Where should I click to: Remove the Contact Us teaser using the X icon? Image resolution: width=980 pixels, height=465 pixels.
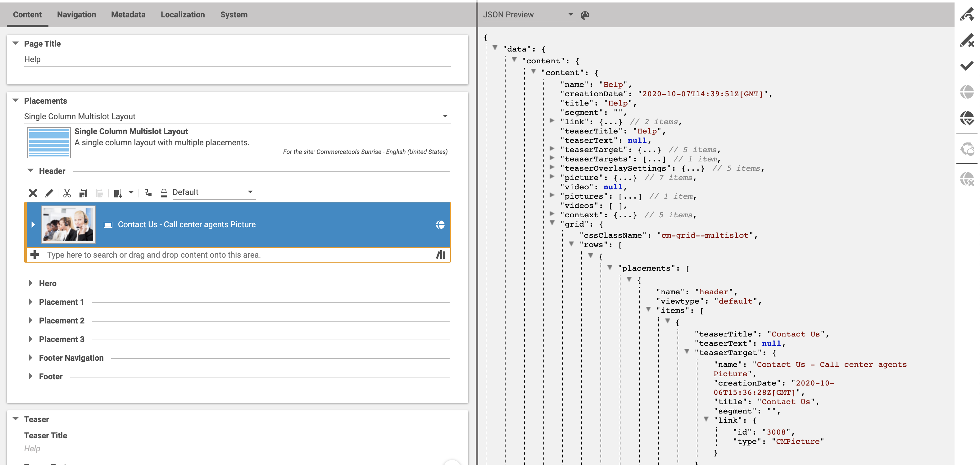point(33,193)
